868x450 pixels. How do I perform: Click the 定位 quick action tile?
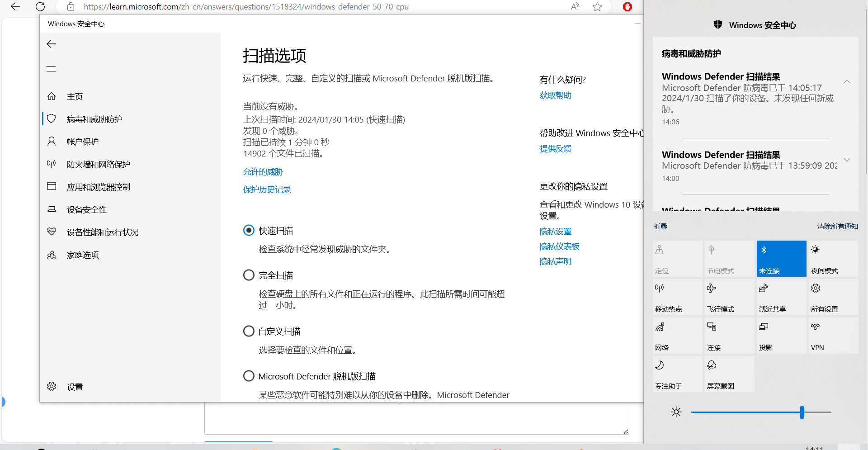click(677, 259)
